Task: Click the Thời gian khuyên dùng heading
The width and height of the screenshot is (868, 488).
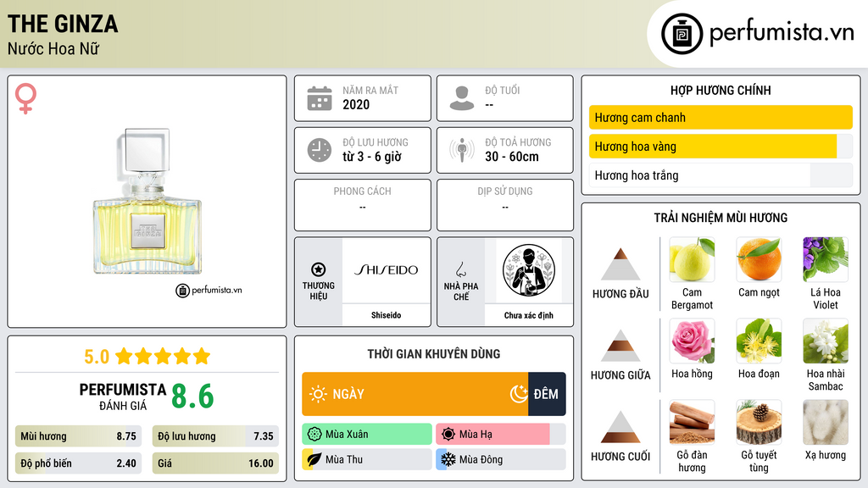Action: pyautogui.click(x=433, y=354)
